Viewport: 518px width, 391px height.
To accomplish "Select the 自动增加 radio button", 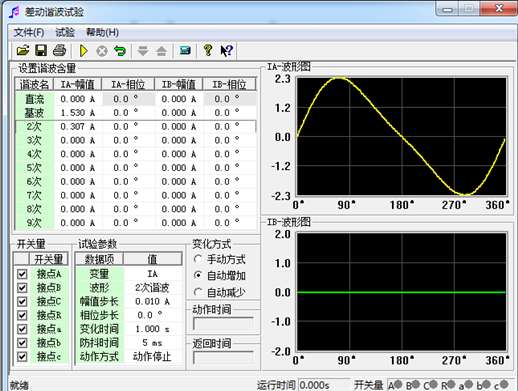I will tap(198, 275).
